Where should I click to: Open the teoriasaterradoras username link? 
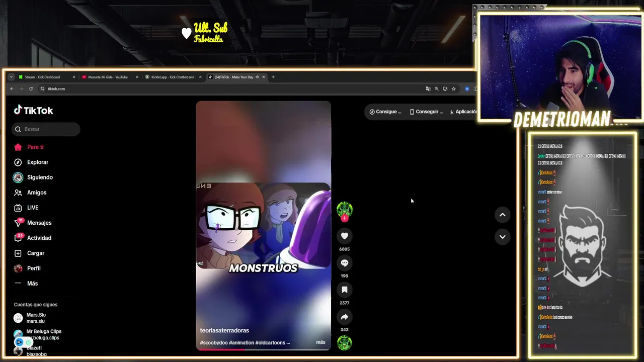(x=224, y=330)
